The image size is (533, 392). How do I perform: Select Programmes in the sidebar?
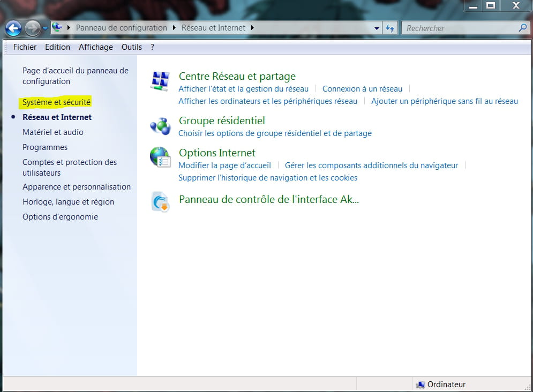pos(45,147)
